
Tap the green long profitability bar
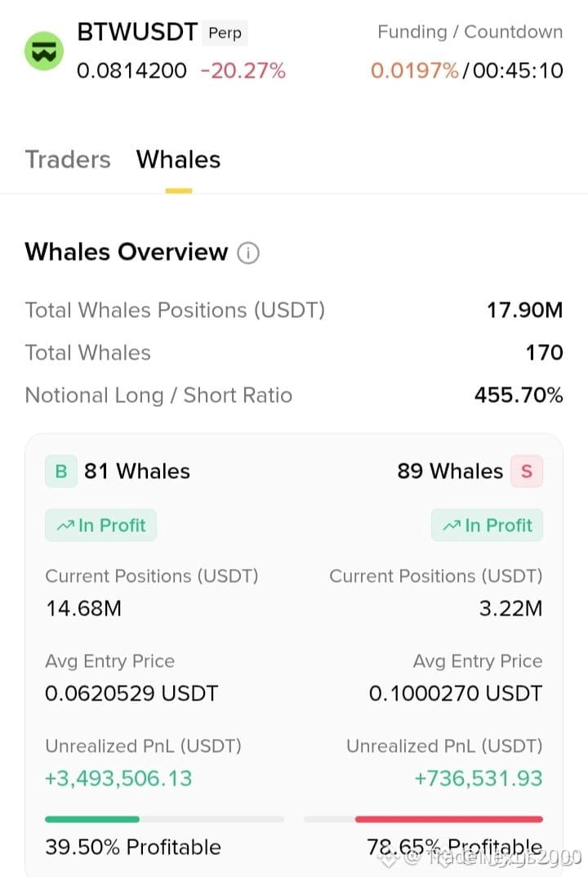(x=92, y=820)
